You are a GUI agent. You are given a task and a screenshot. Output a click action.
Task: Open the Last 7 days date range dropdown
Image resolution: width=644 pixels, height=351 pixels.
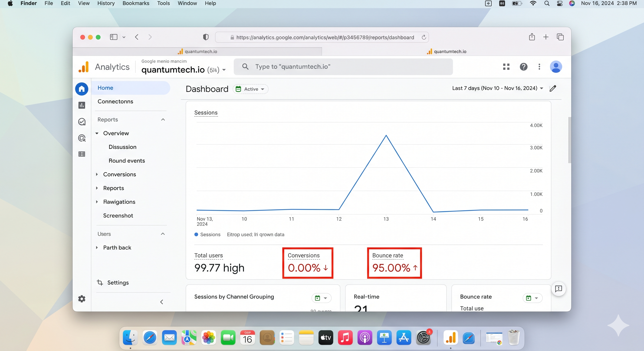[x=497, y=88]
